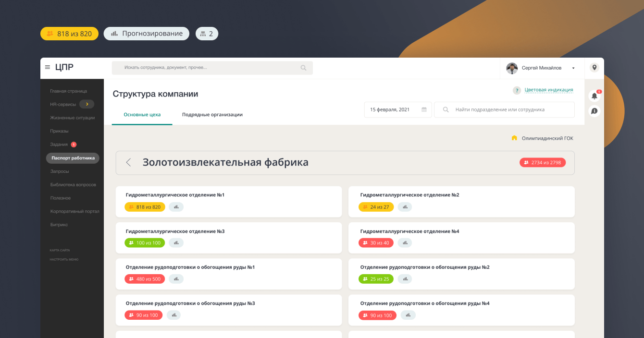Click the search magnifier in top search bar
Image resolution: width=644 pixels, height=338 pixels.
point(303,68)
